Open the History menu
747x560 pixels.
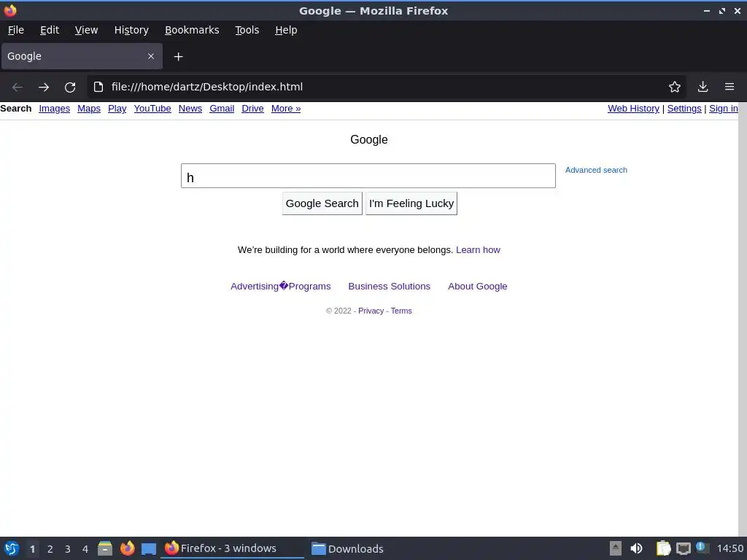coord(131,30)
